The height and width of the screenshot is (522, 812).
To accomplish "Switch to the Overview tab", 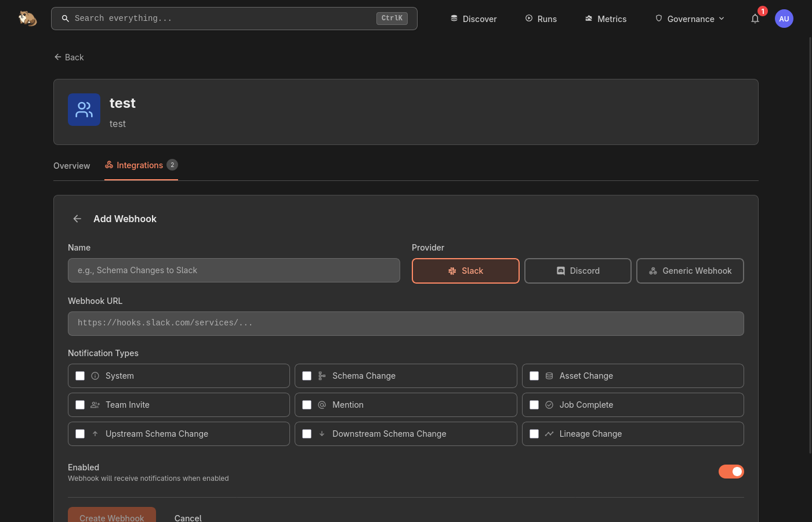I will tap(71, 166).
